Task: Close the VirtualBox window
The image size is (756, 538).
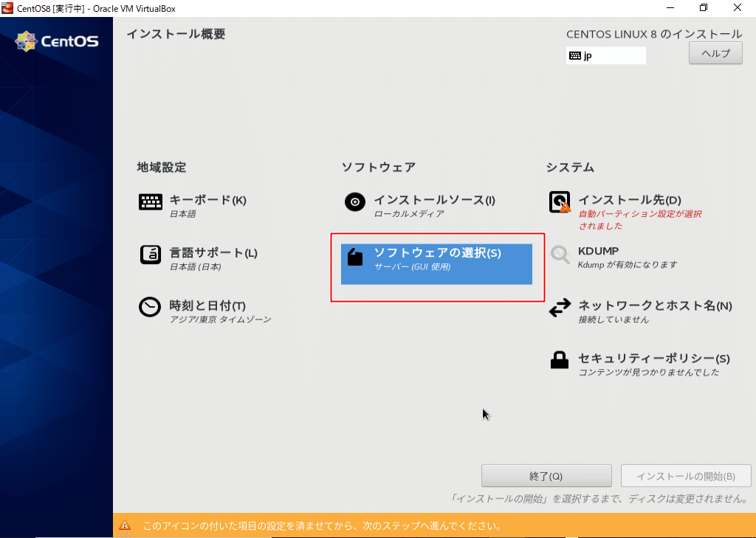Action: point(738,7)
